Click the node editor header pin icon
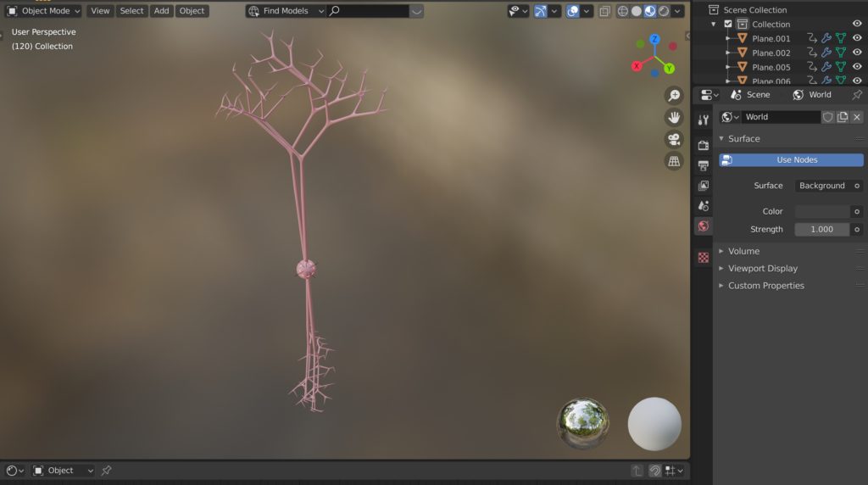 (x=106, y=470)
